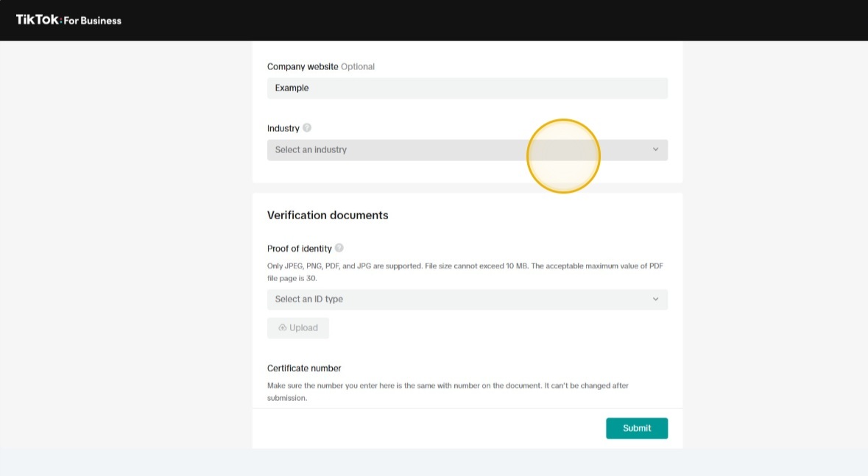Screen dimensions: 868x476
Task: Click the Company website field label
Action: click(303, 67)
